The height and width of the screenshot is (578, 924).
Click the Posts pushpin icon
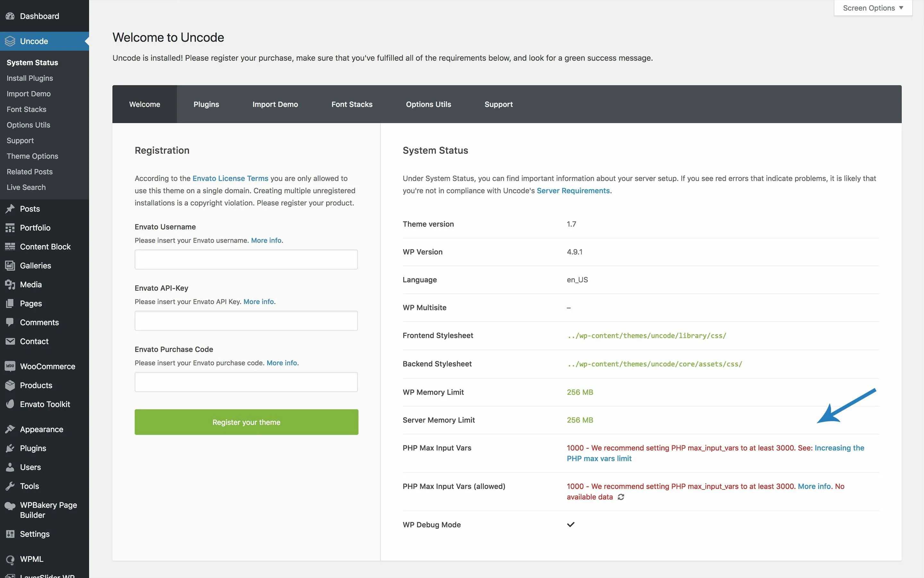(x=10, y=209)
